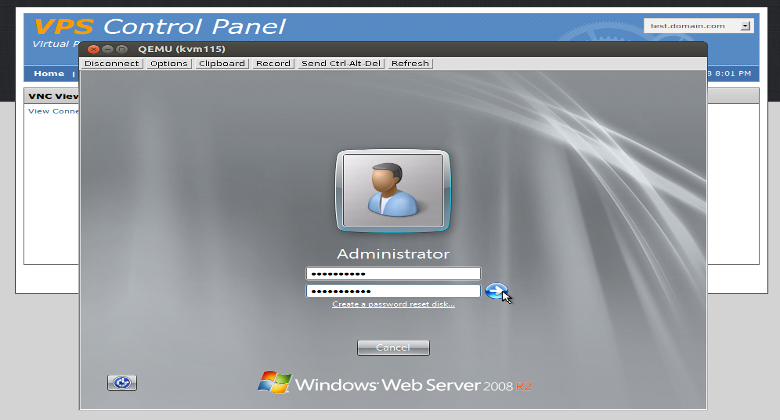The image size is (780, 420).
Task: Open the Clipboard button in VNC toolbar
Action: (x=222, y=63)
